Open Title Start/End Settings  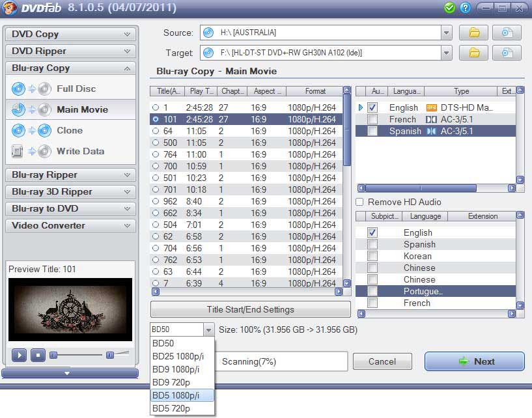click(251, 309)
